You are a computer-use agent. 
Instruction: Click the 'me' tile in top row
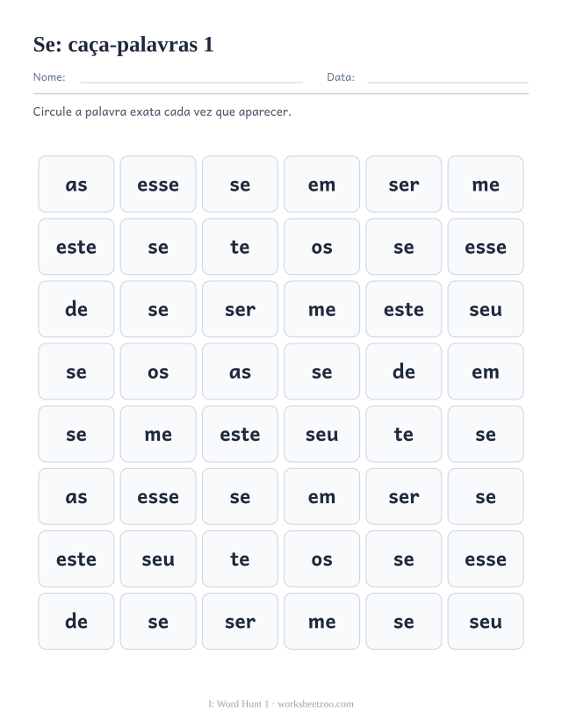486,184
